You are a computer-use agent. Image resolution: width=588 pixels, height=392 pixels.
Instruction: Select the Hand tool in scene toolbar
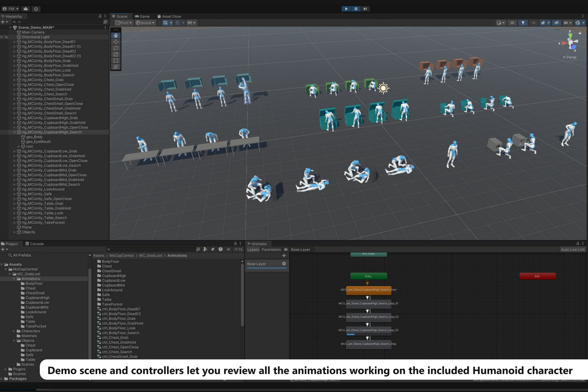click(116, 35)
